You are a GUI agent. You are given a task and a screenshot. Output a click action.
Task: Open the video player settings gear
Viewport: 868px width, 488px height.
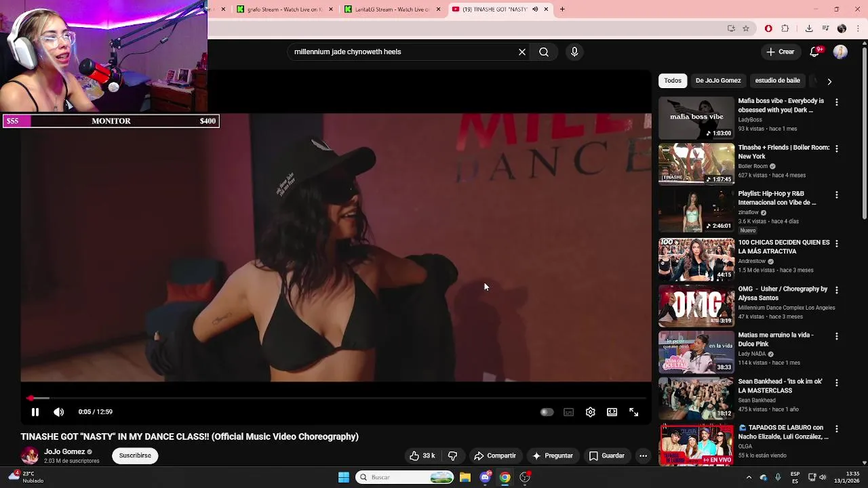click(590, 412)
